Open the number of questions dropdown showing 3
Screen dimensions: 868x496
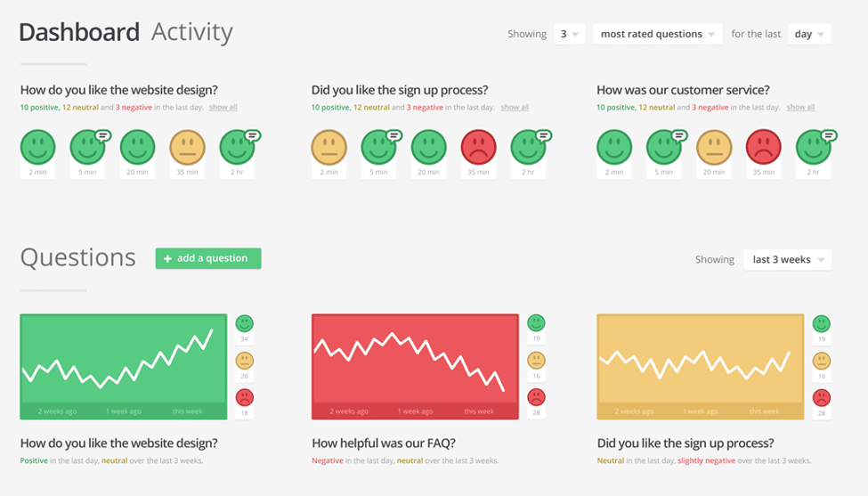click(567, 35)
